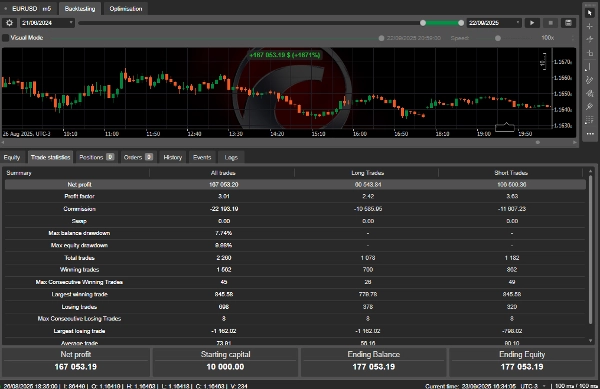Click the Short Trades column header
This screenshot has height=389, width=600.
point(511,173)
